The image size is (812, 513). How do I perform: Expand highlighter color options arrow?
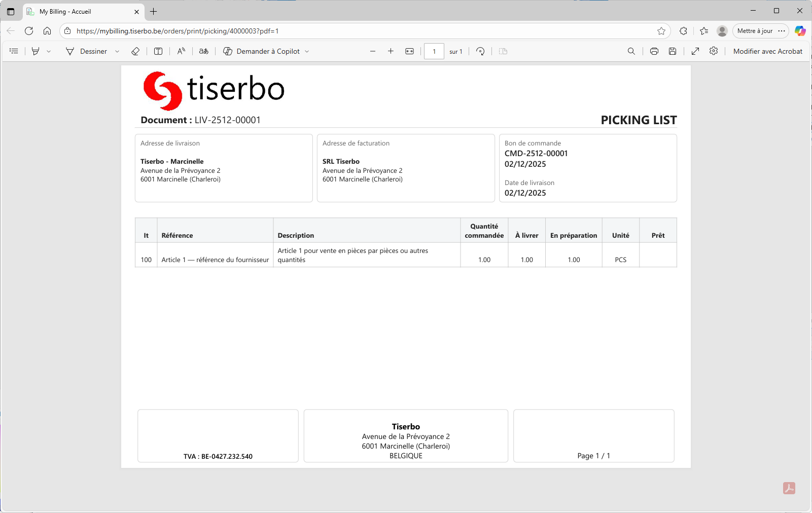tap(49, 51)
